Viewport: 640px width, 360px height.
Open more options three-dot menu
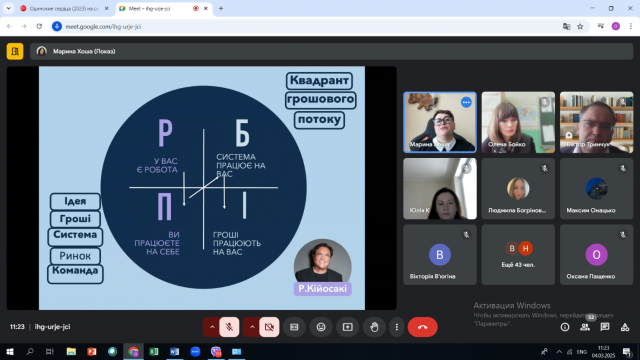(x=396, y=327)
